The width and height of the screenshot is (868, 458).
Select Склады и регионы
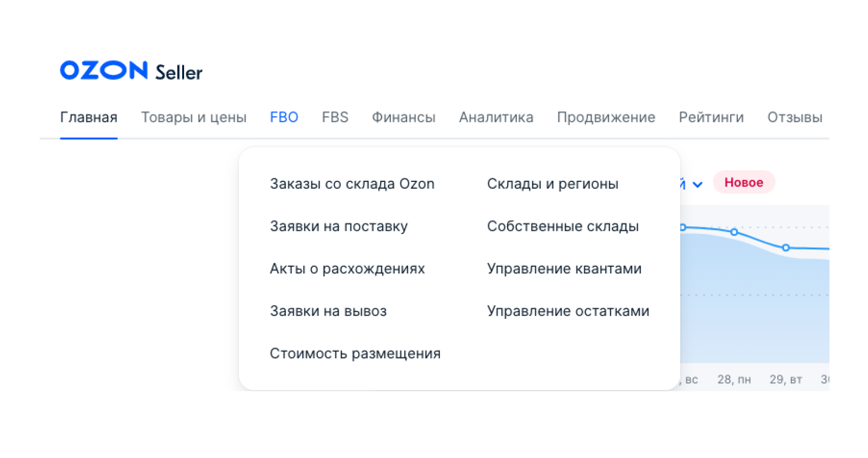click(x=553, y=184)
